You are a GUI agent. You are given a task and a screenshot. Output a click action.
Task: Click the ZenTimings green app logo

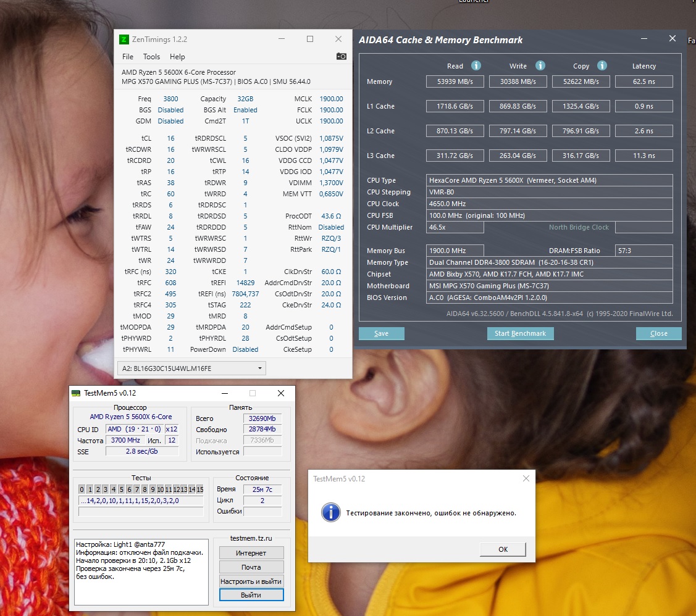[124, 40]
